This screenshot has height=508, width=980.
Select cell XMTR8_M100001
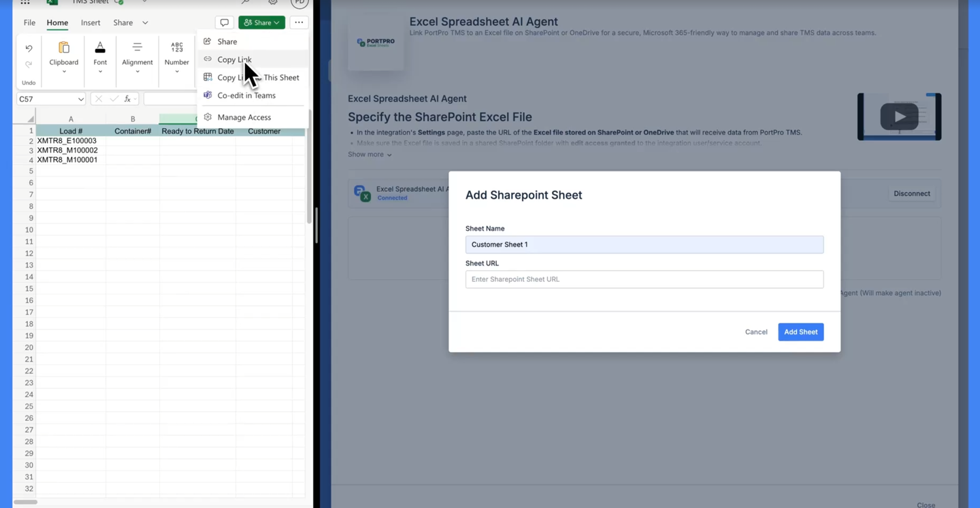(71, 160)
